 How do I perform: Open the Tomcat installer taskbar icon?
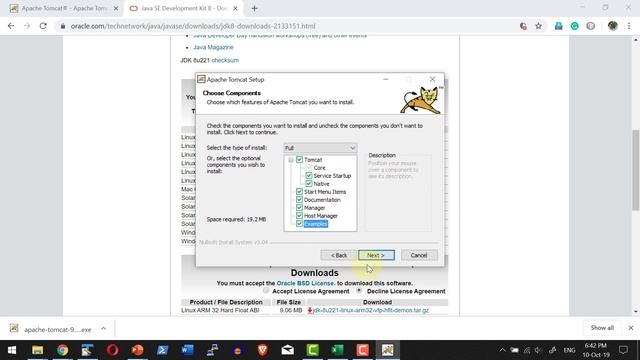click(x=387, y=350)
